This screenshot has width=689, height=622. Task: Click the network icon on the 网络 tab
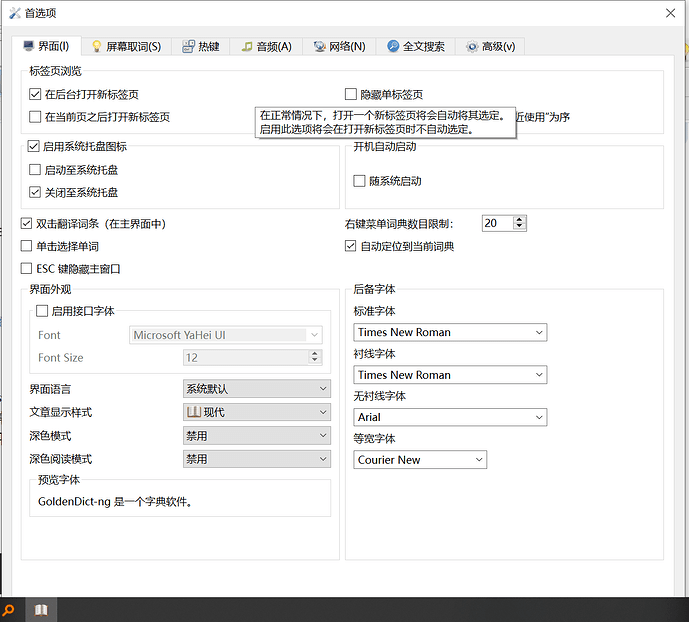pyautogui.click(x=319, y=46)
